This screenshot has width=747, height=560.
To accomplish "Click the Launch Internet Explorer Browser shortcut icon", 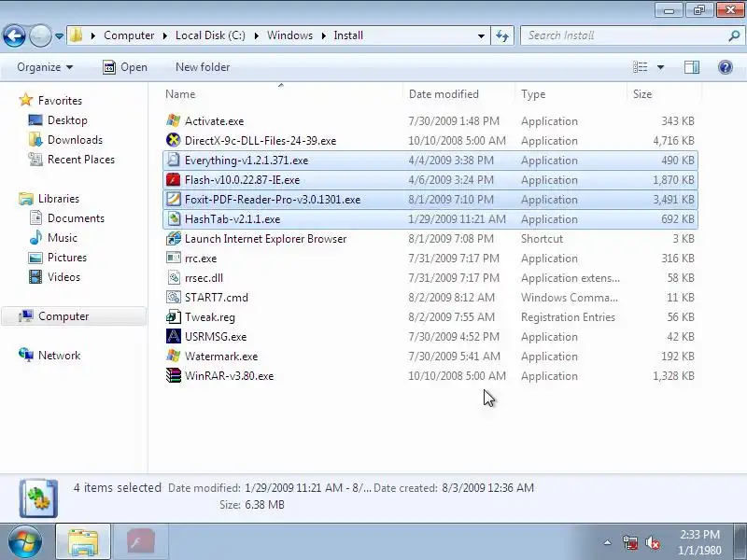I will [x=174, y=239].
